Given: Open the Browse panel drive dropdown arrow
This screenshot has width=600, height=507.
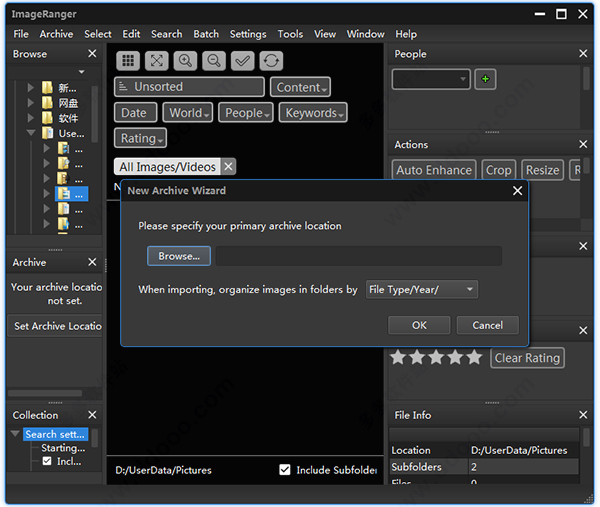Looking at the screenshot, I should click(81, 72).
